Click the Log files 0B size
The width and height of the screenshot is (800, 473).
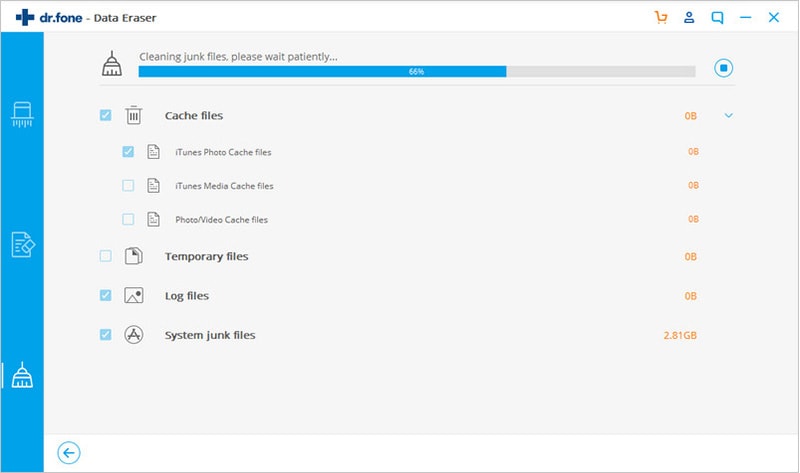(691, 296)
